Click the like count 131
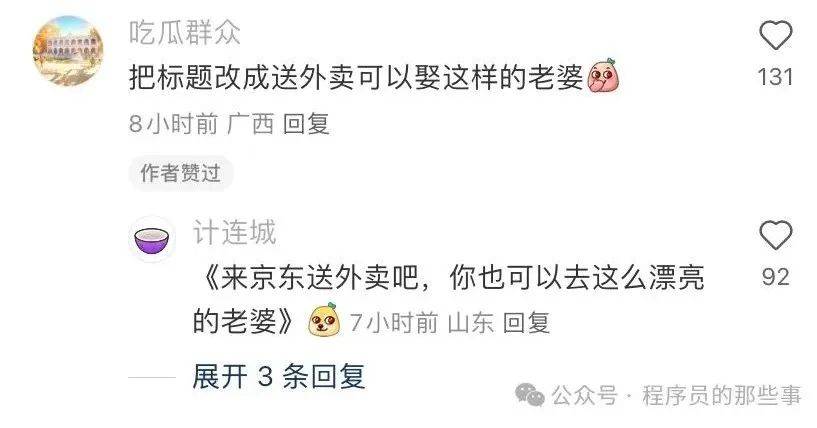The width and height of the screenshot is (817, 428). (x=775, y=77)
